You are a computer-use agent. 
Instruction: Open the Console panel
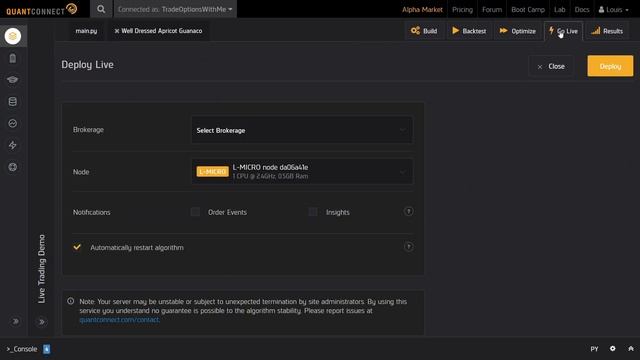pos(22,349)
